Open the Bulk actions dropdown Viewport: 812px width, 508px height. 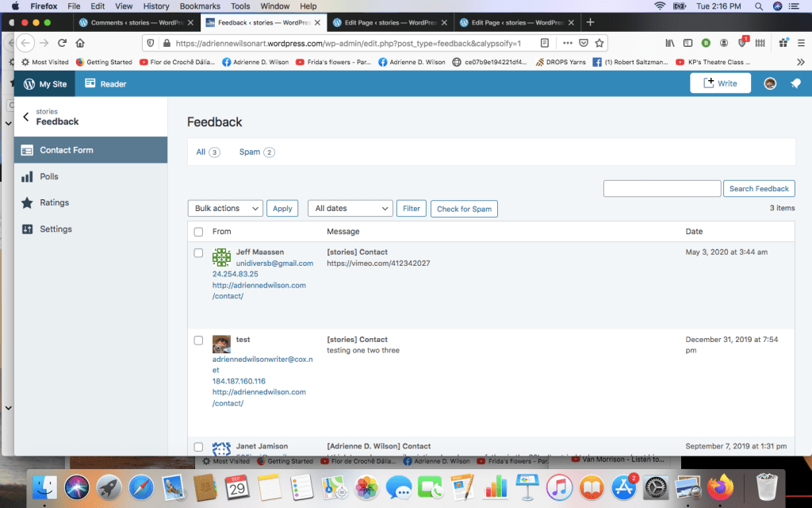(225, 209)
